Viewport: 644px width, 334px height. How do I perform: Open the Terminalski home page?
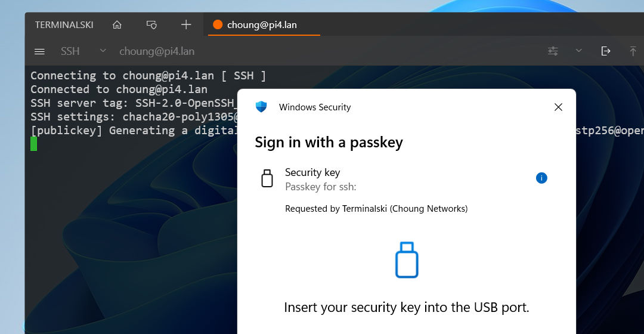click(x=117, y=24)
